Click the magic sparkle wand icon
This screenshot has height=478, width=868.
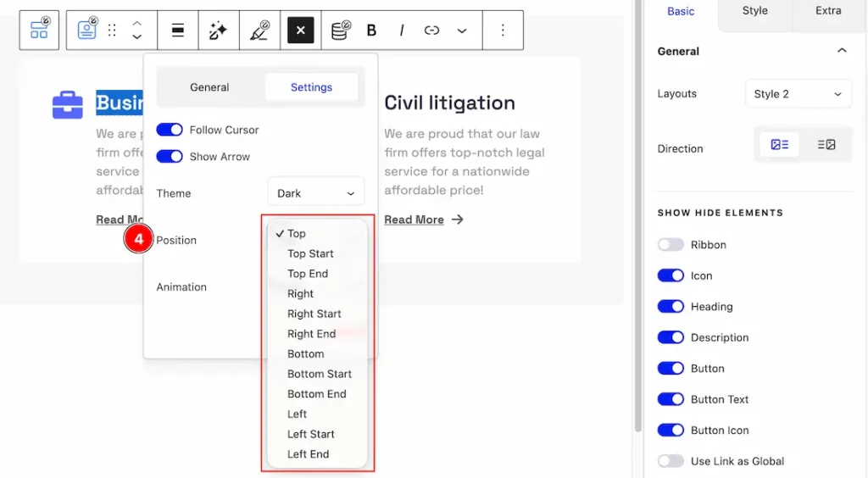click(219, 31)
